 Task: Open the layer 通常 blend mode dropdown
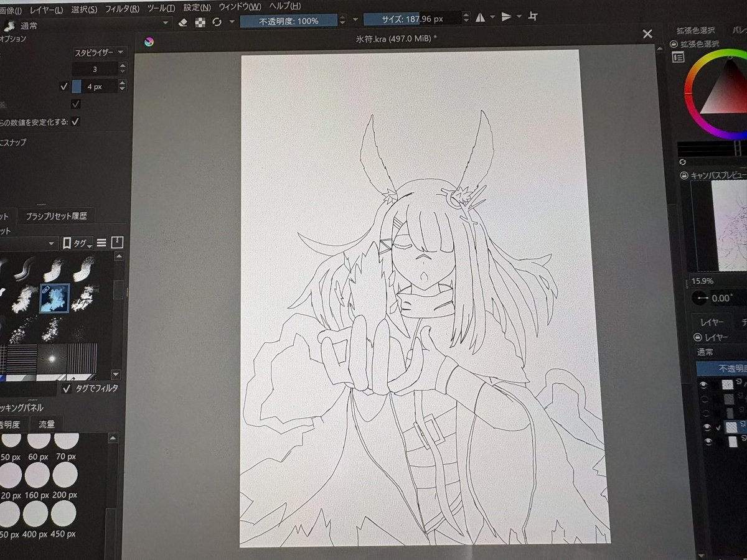(x=721, y=352)
